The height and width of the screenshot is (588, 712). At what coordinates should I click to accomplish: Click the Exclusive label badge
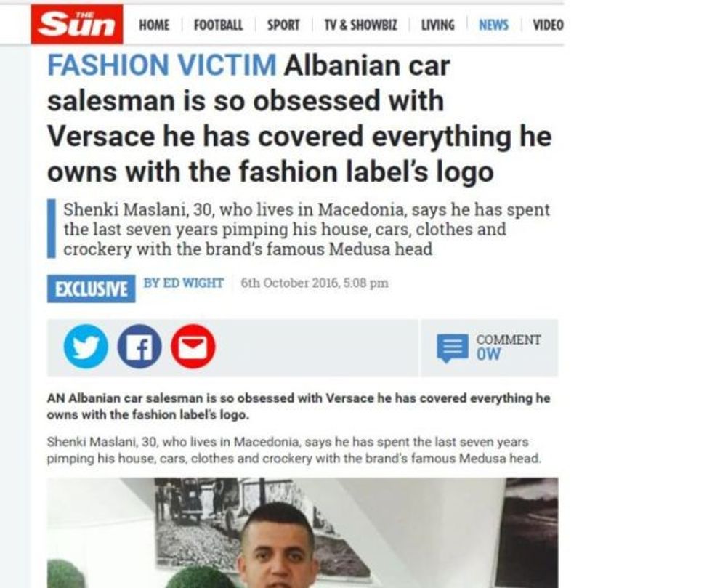(92, 289)
